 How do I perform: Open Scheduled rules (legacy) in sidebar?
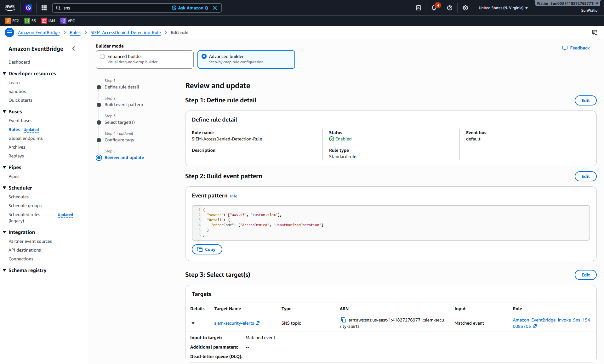(24, 218)
